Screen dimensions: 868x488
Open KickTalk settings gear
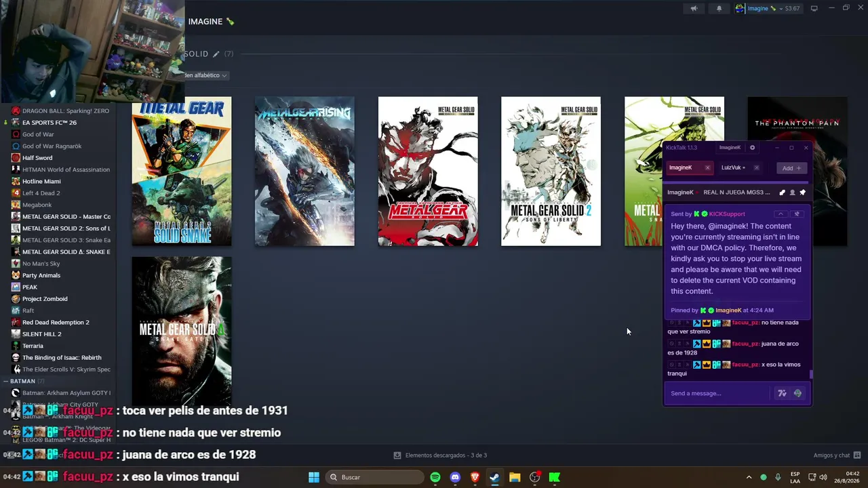click(x=752, y=148)
